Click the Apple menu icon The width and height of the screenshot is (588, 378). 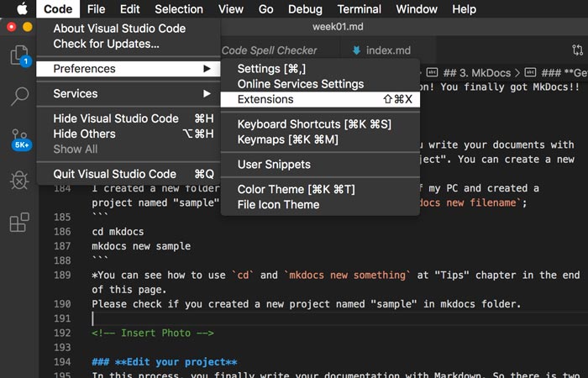(x=22, y=8)
